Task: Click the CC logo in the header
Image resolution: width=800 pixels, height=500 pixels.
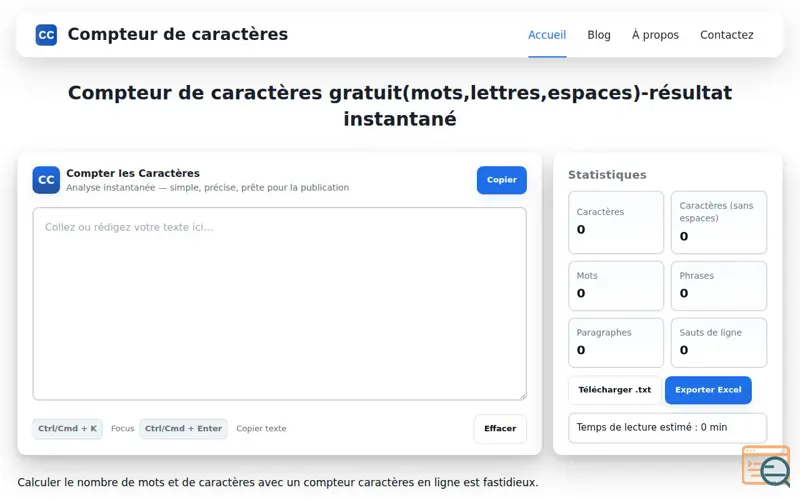Action: (46, 35)
